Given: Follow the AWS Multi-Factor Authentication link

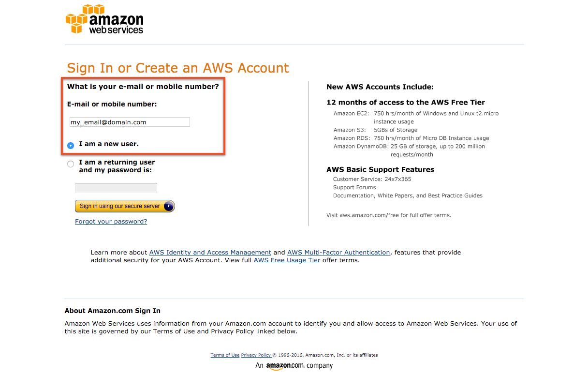Looking at the screenshot, I should (338, 253).
